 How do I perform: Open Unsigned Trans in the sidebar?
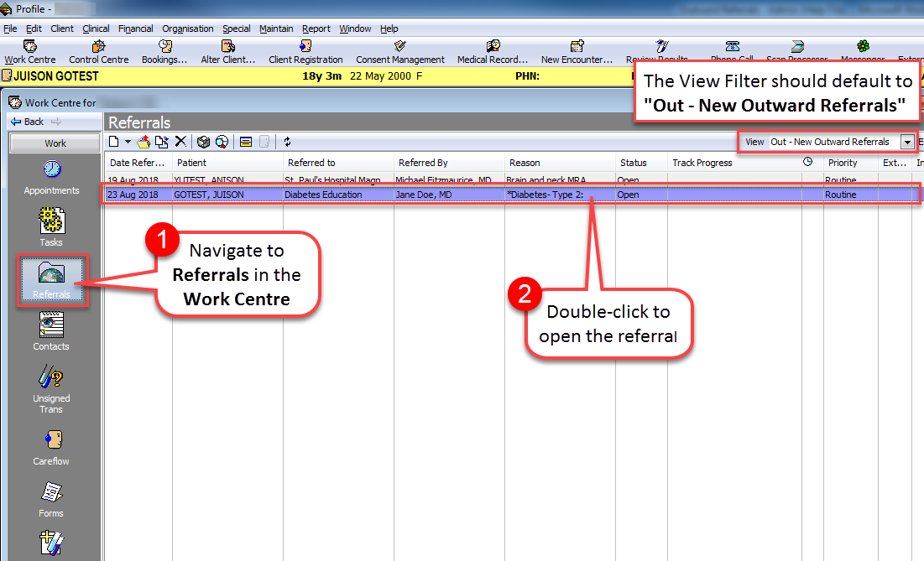[x=51, y=390]
